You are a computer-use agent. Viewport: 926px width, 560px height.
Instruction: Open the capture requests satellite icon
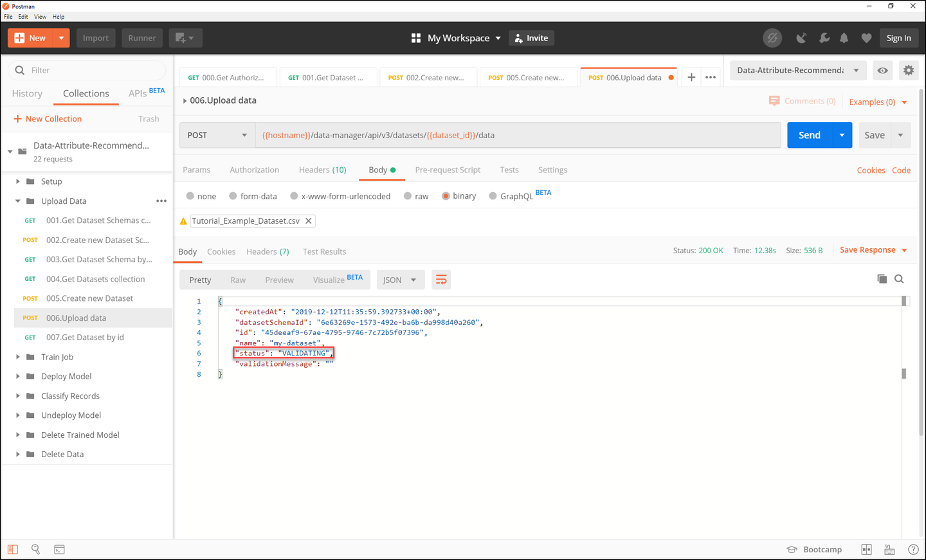pos(801,38)
